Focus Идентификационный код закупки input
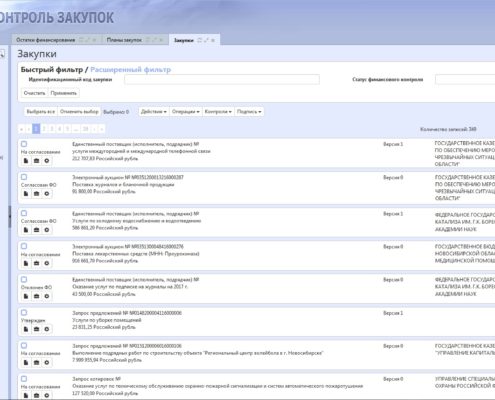The width and height of the screenshot is (495, 400). coord(222,80)
